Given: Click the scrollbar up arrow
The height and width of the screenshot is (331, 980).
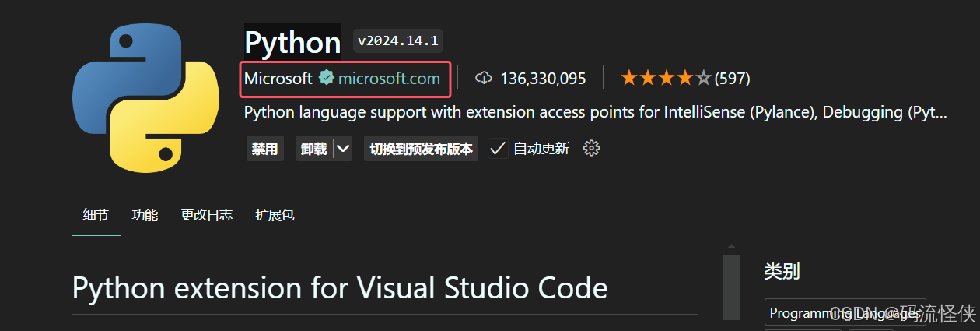Looking at the screenshot, I should [x=731, y=248].
